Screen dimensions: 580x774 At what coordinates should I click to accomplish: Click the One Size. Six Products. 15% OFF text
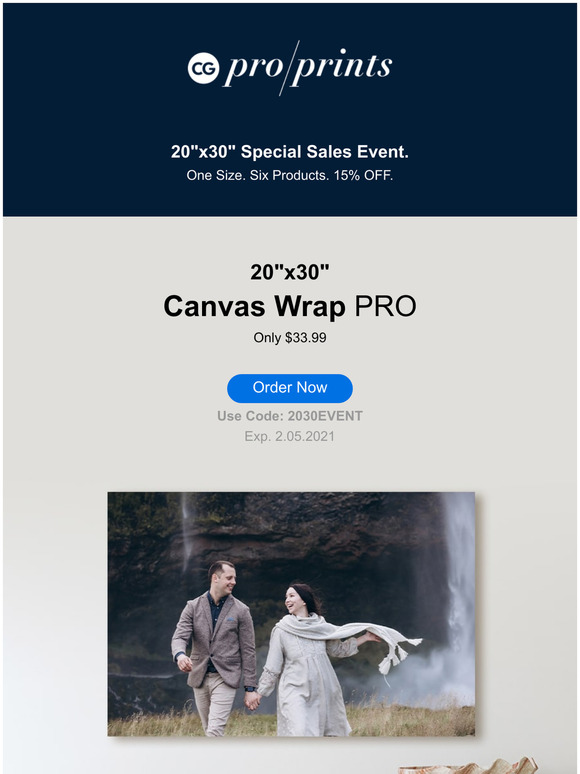tap(290, 175)
